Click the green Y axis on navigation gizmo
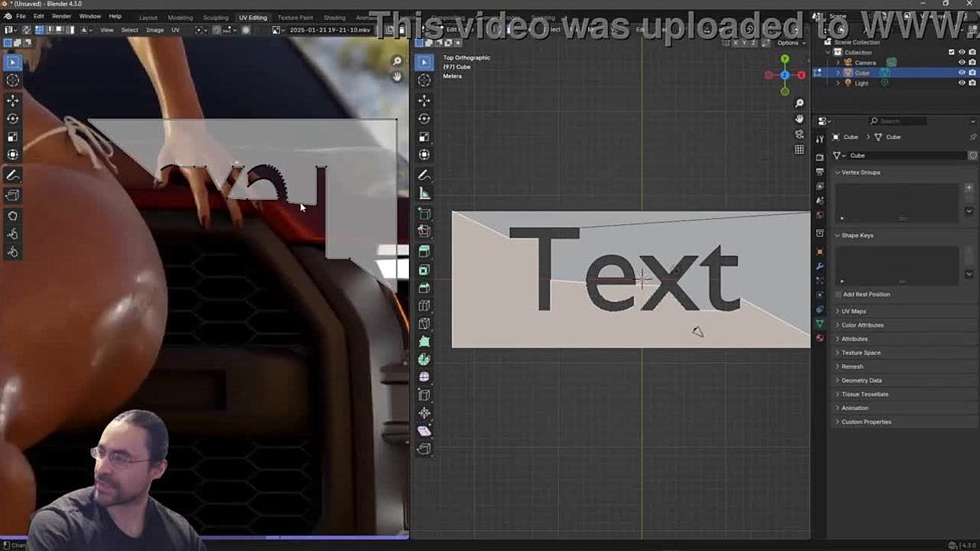 point(785,59)
